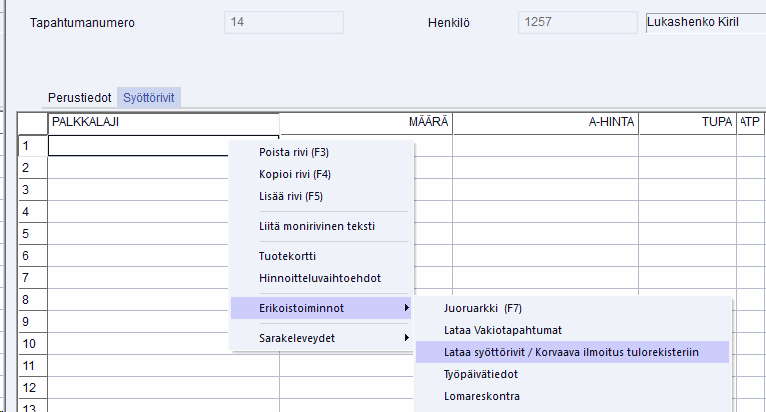This screenshot has width=766, height=412.
Task: Click Lataa syöttörivit / Korvaava ilmoitus tulorekisteriin
Action: [571, 351]
